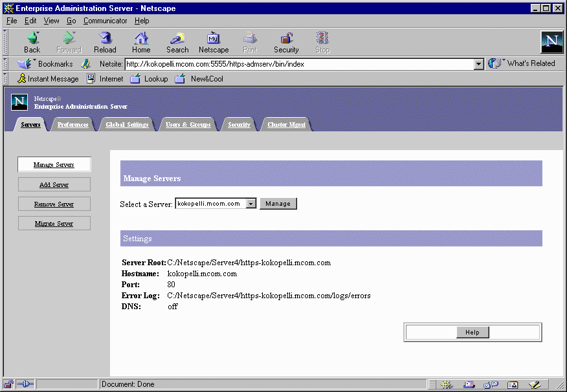Expand the Netsite URL history dropdown
This screenshot has width=567, height=392.
(478, 64)
